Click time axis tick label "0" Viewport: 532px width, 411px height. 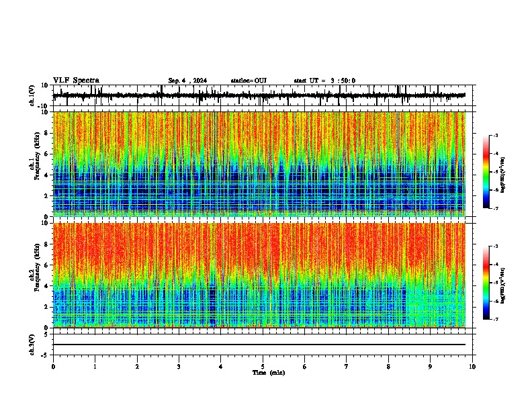coord(53,367)
